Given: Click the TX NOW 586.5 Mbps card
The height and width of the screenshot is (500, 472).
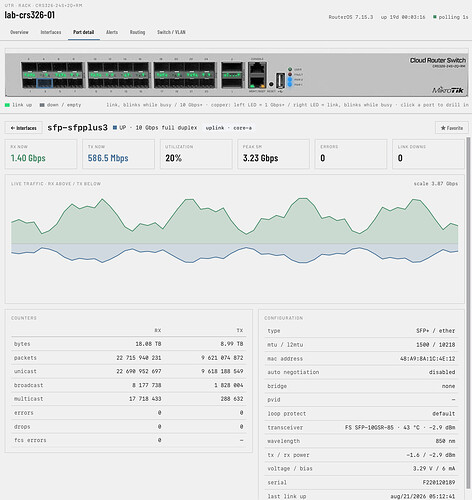Looking at the screenshot, I should (x=118, y=154).
